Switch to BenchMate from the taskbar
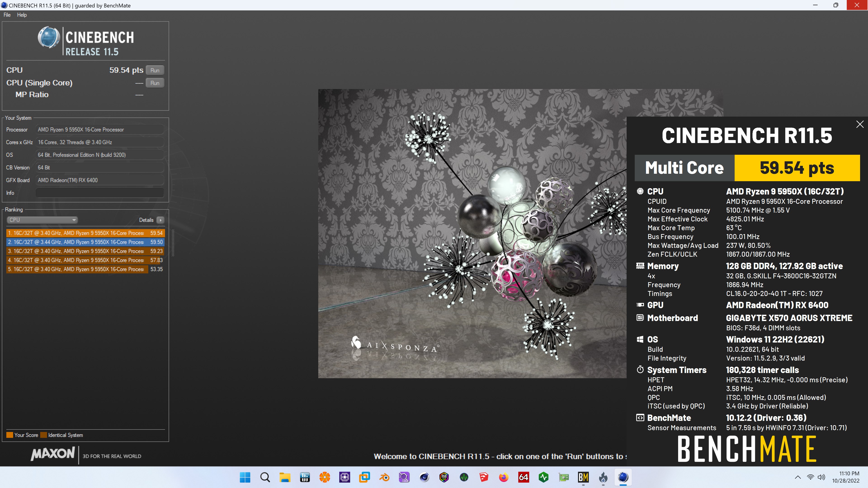868x488 pixels. pyautogui.click(x=583, y=477)
